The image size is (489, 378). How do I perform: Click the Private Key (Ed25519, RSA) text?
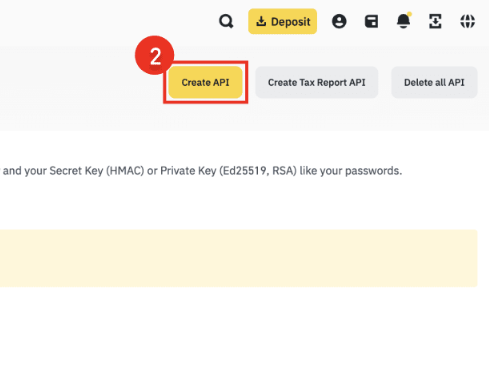coord(228,171)
